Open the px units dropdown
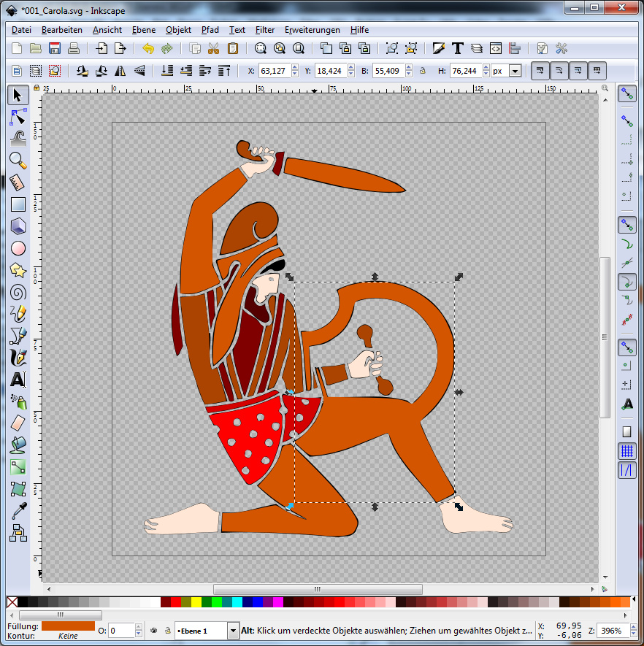This screenshot has height=646, width=644. (515, 72)
